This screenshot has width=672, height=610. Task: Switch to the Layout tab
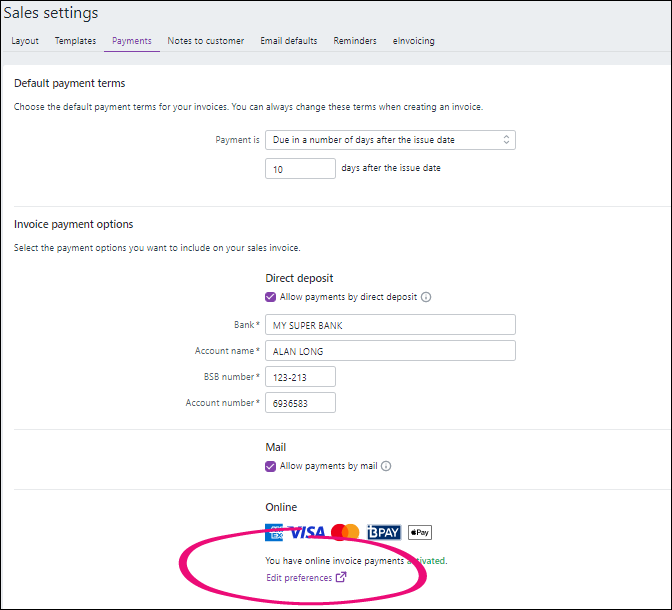tap(25, 41)
